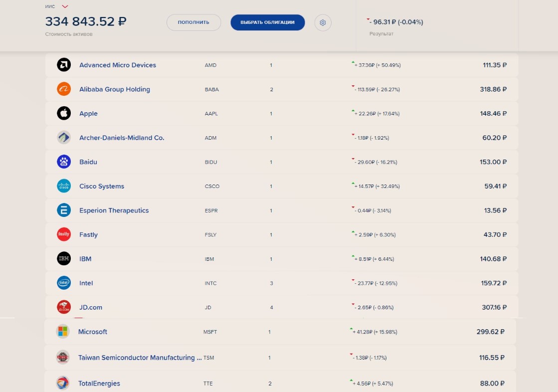Image resolution: width=558 pixels, height=392 pixels.
Task: Click the Apple logo icon
Action: point(64,113)
